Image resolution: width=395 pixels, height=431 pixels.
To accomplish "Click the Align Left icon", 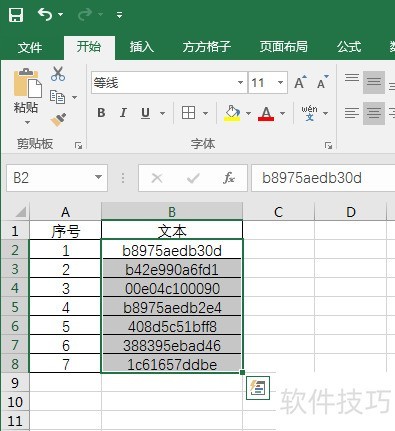I will pos(352,113).
